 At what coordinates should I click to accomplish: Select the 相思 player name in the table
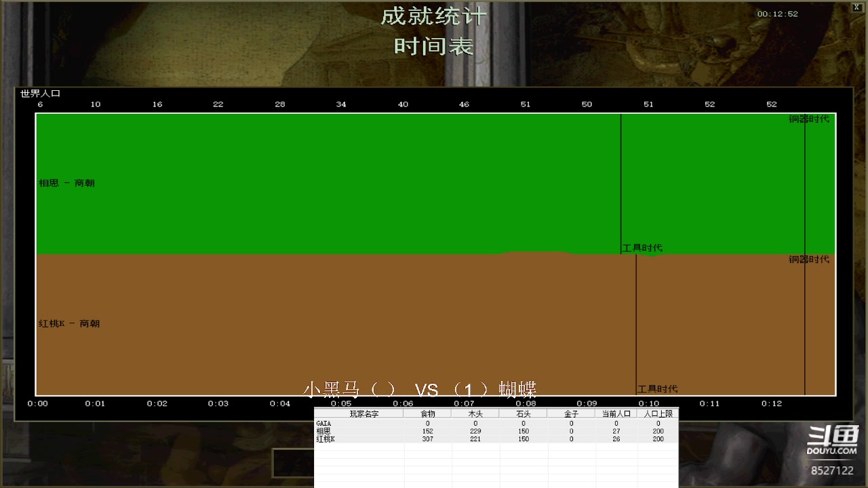pyautogui.click(x=323, y=431)
